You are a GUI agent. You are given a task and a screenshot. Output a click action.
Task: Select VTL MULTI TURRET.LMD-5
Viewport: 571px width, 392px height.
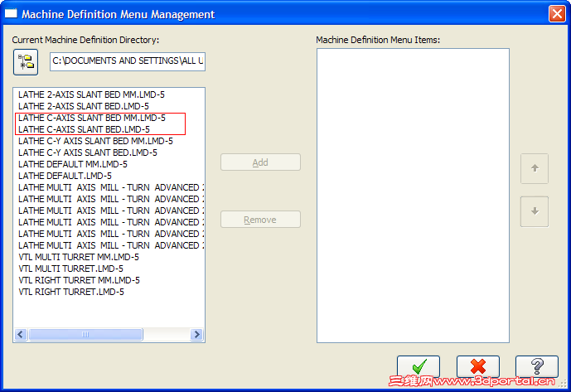(70, 269)
